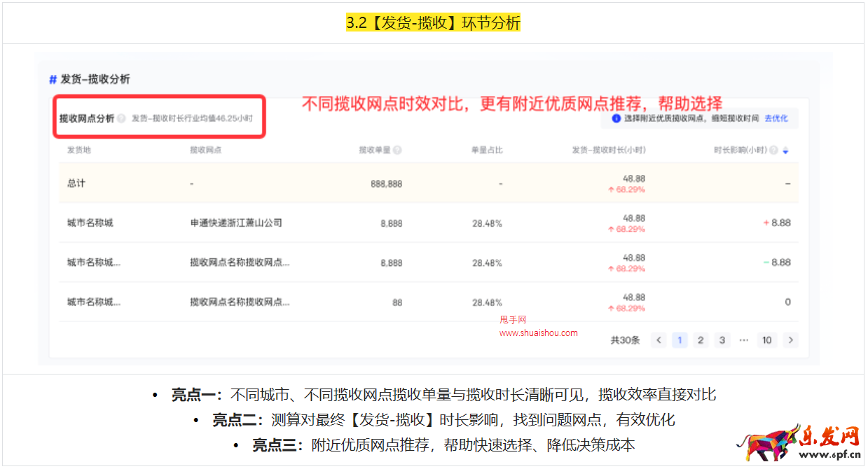Visit the www.shuaishou.com watermark link
The image size is (868, 469).
pyautogui.click(x=539, y=333)
